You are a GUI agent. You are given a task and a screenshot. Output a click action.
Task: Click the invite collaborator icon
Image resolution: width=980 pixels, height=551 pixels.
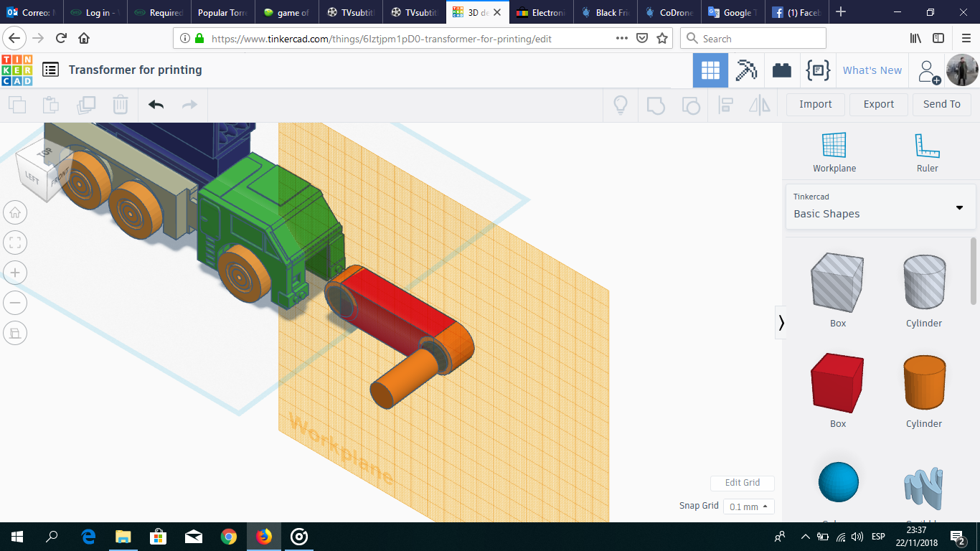click(929, 71)
